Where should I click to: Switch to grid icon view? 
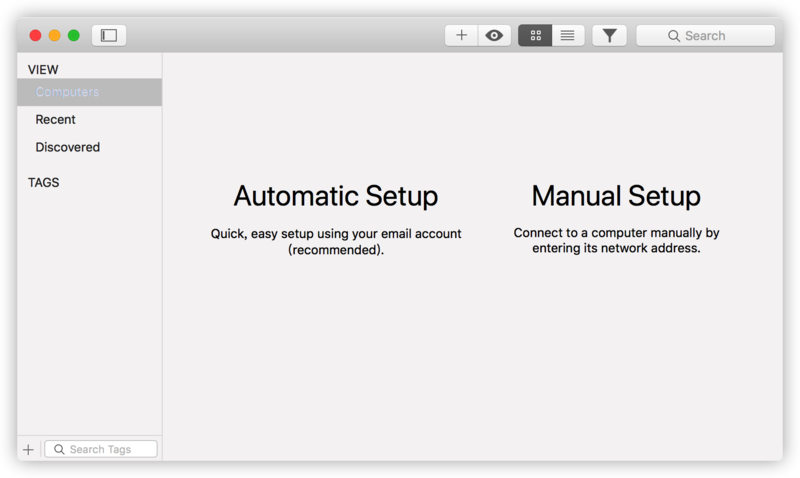535,35
